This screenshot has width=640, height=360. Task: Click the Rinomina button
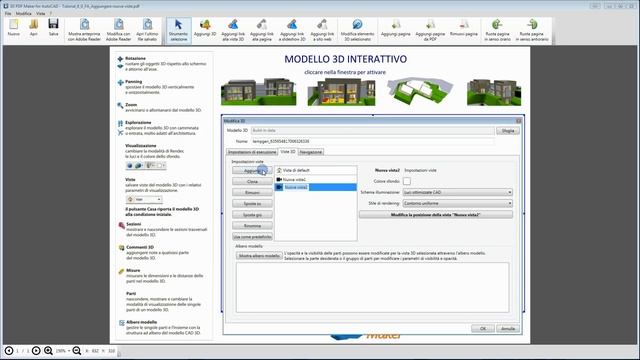coord(252,225)
